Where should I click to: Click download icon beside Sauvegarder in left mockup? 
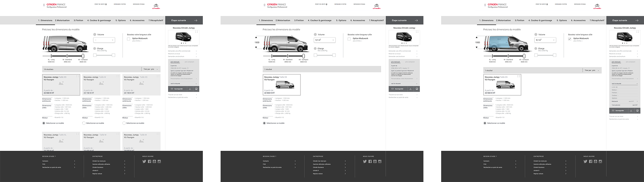[x=190, y=89]
